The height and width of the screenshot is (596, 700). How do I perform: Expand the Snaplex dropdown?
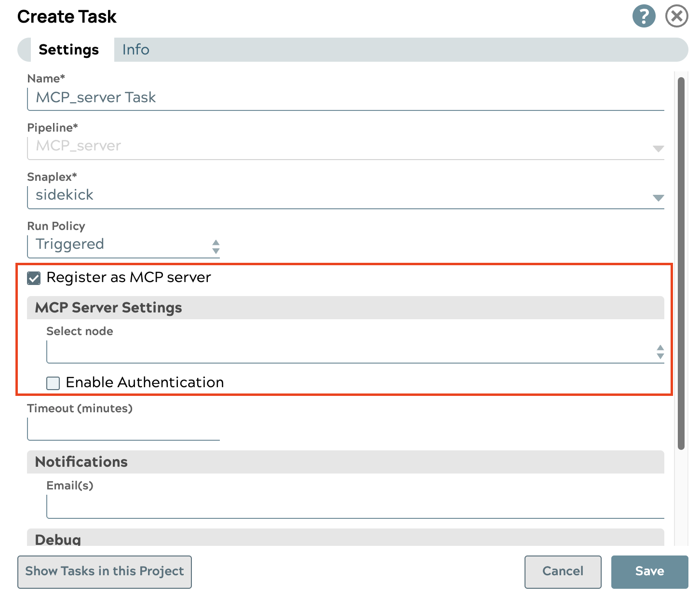click(x=658, y=198)
